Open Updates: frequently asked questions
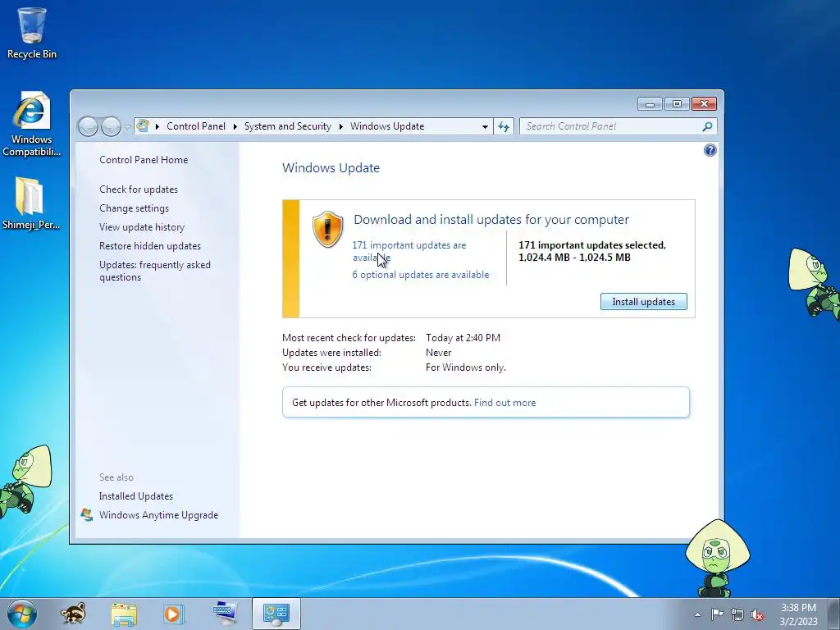Screen dimensions: 840x630 coord(155,271)
